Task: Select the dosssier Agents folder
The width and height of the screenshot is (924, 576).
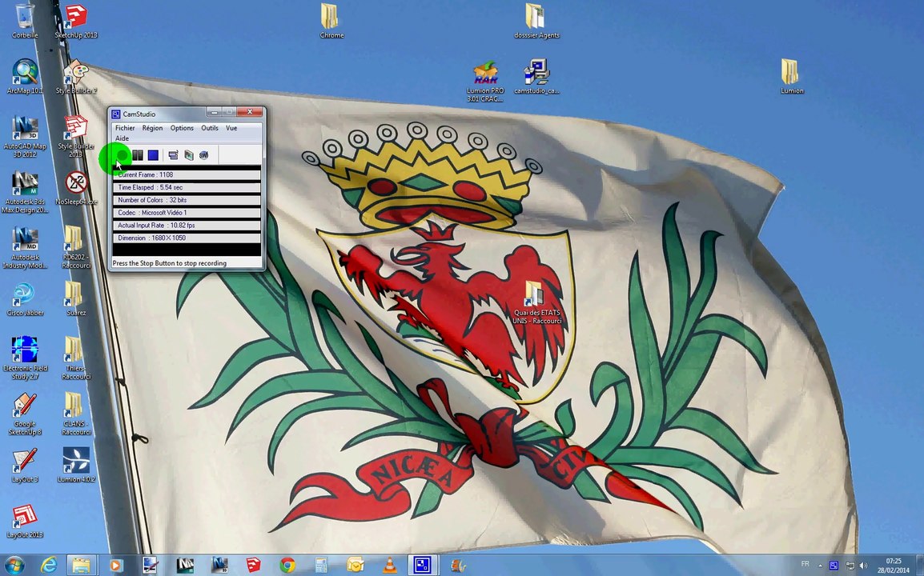Action: click(536, 22)
